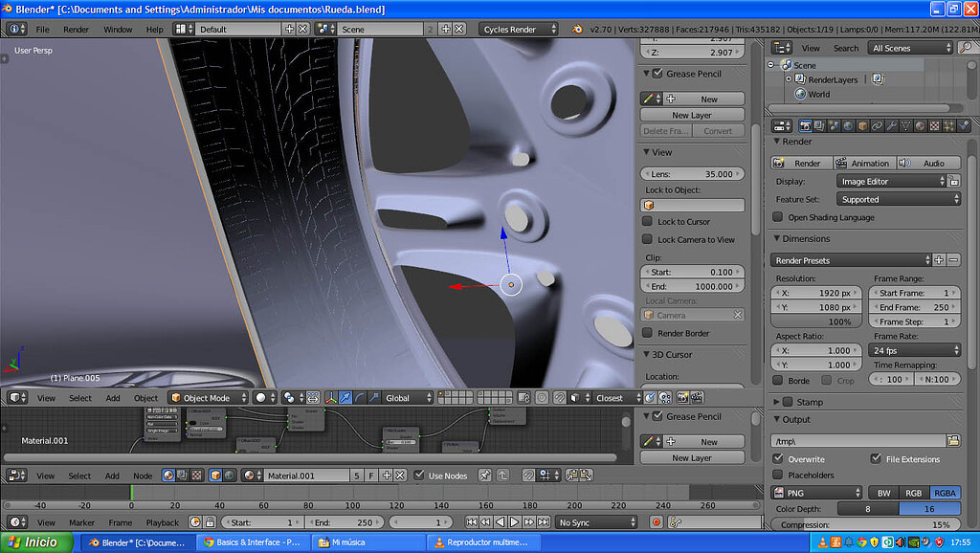Toggle Use Nodes checkbox

click(x=419, y=476)
